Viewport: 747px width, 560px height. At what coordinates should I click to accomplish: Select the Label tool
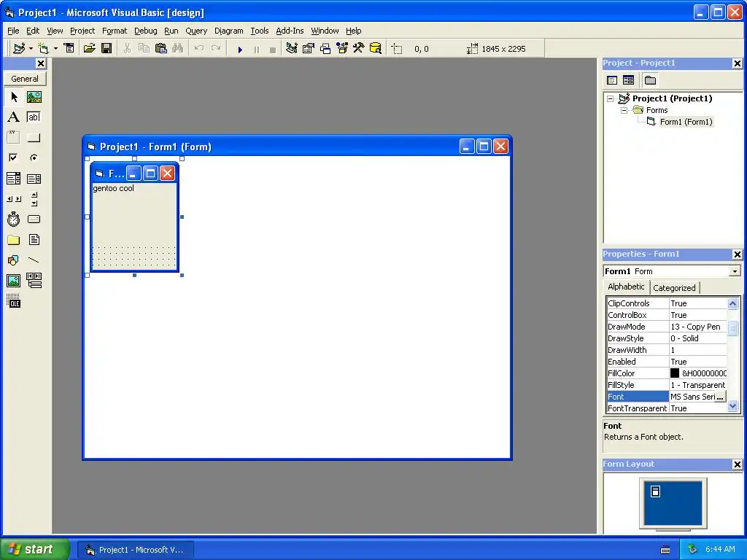coord(14,117)
